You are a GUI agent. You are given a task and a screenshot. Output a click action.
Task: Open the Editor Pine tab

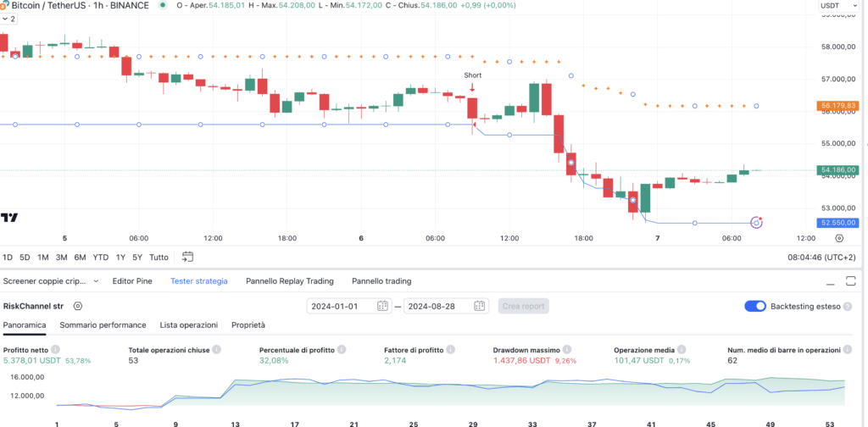click(131, 281)
